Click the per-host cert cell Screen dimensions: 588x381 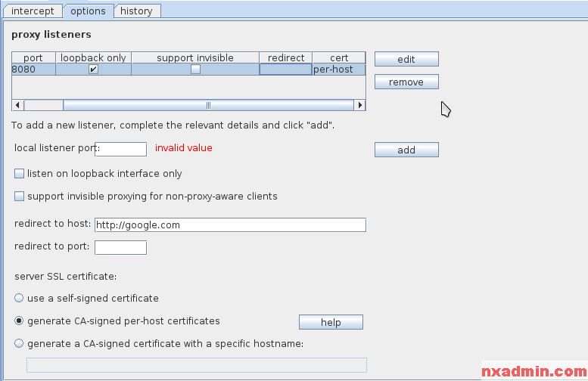pos(339,70)
